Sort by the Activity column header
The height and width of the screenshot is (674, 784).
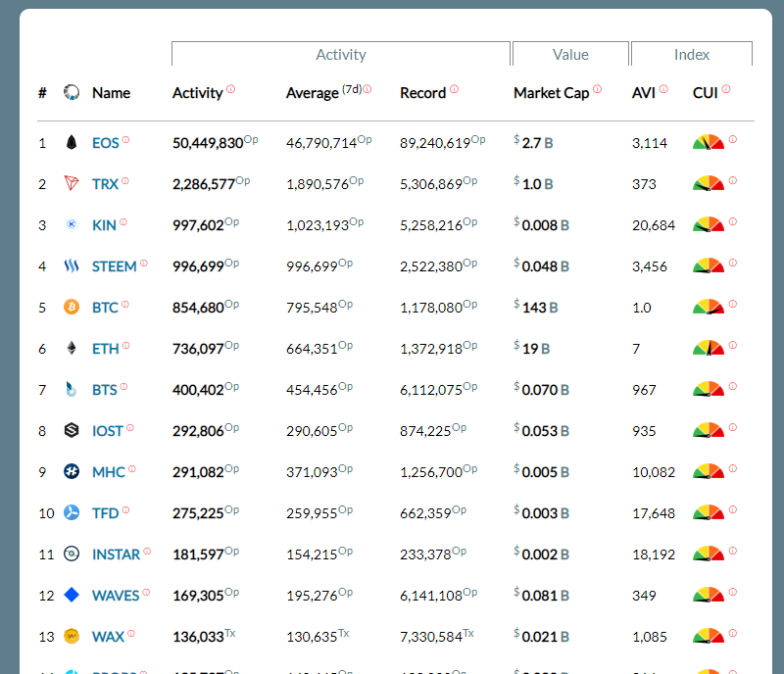pos(198,93)
